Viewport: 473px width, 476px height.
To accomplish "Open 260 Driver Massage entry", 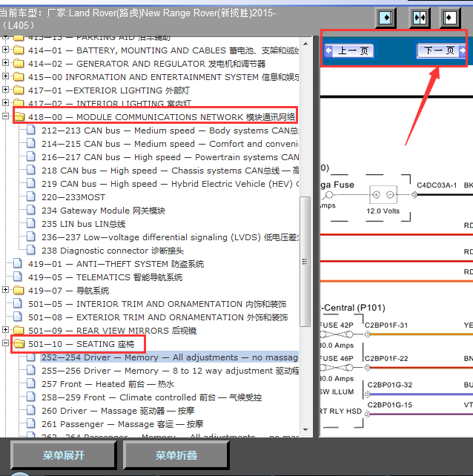I will click(118, 411).
